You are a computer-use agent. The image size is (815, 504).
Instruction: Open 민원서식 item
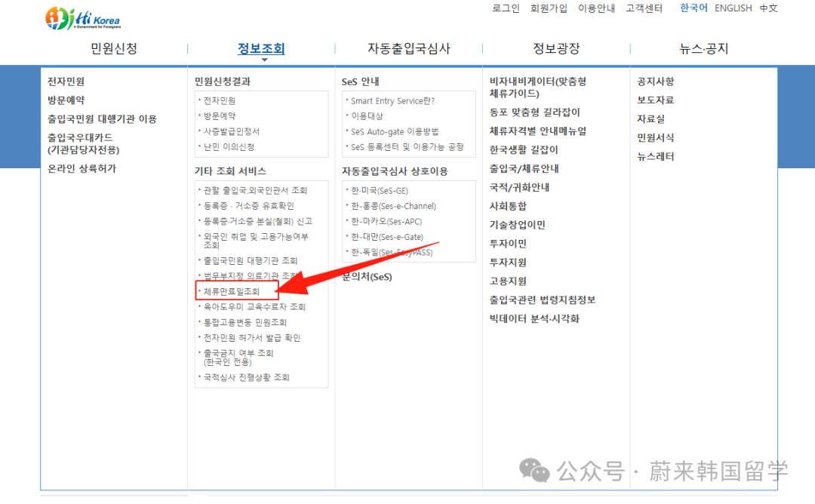[x=656, y=137]
